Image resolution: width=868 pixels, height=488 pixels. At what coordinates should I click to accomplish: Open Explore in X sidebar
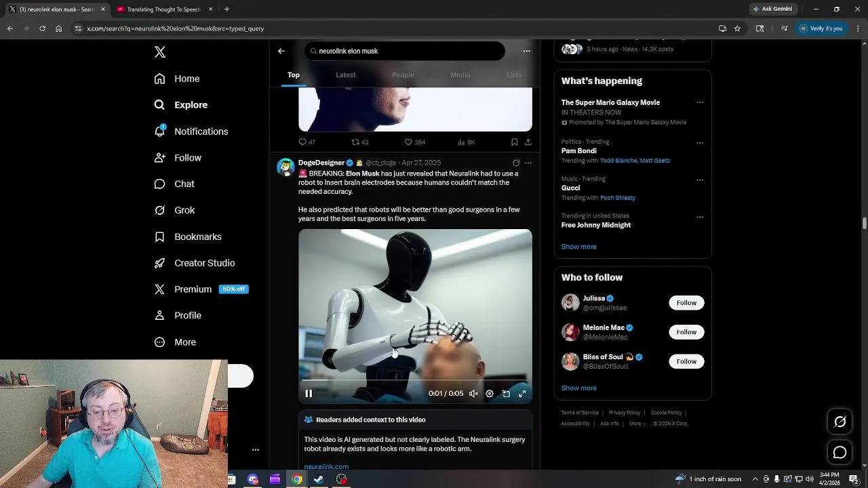(181, 105)
